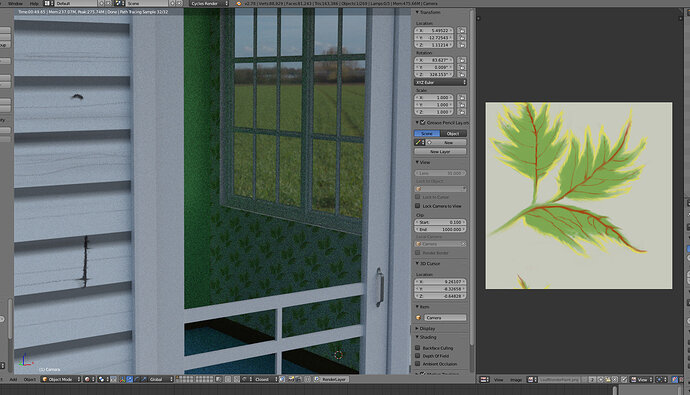Click the leaf texture image preview
This screenshot has height=395, width=690.
point(579,196)
